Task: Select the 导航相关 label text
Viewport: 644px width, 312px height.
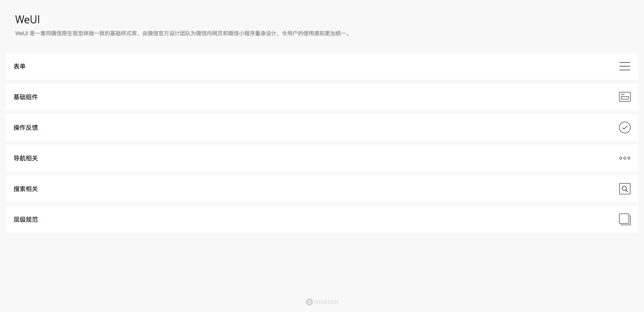Action: tap(25, 158)
